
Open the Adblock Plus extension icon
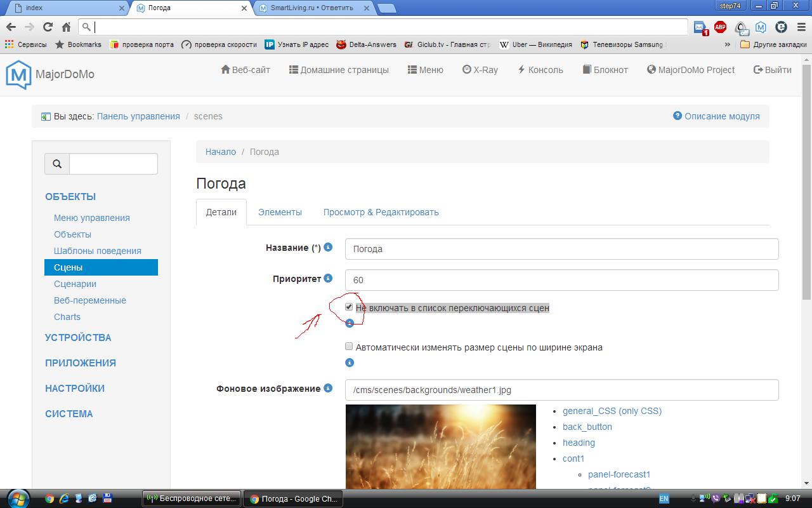pos(720,27)
